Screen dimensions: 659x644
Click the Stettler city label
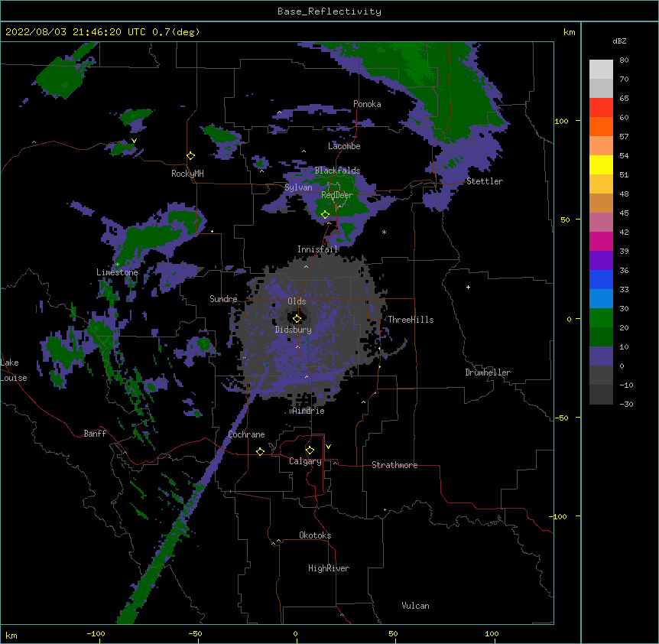pyautogui.click(x=485, y=181)
